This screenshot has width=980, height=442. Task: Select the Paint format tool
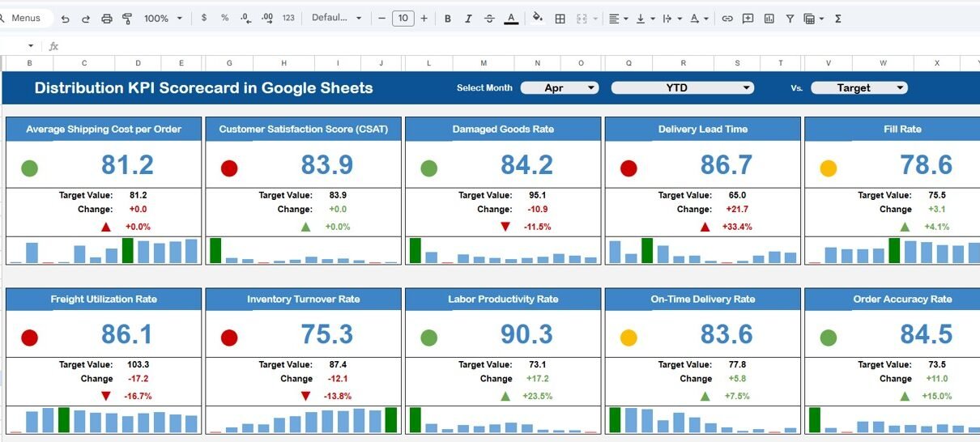pos(127,18)
